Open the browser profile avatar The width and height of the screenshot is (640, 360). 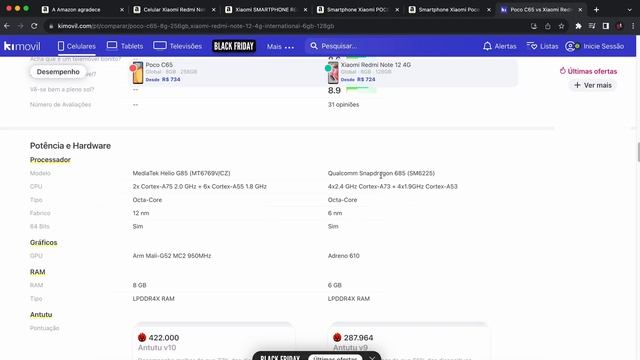click(x=620, y=26)
